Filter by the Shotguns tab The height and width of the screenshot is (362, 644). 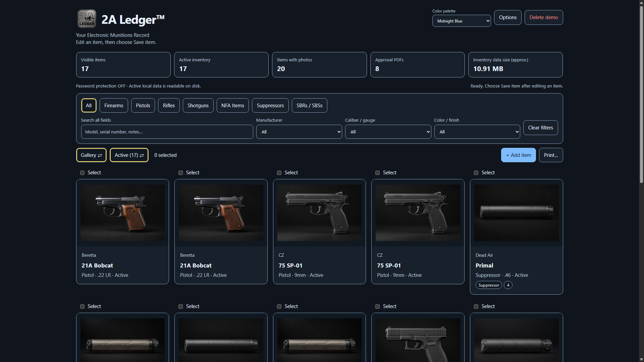pos(198,106)
